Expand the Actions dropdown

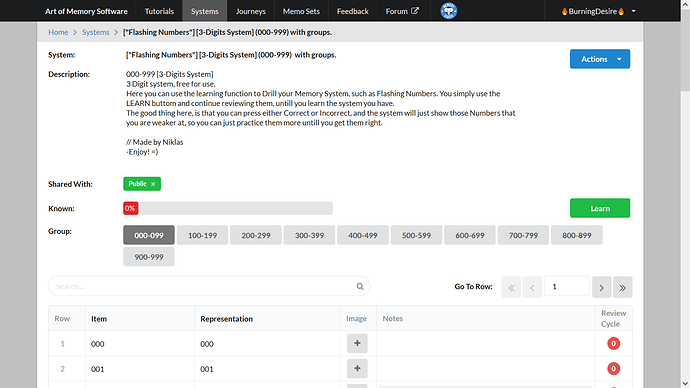click(600, 59)
